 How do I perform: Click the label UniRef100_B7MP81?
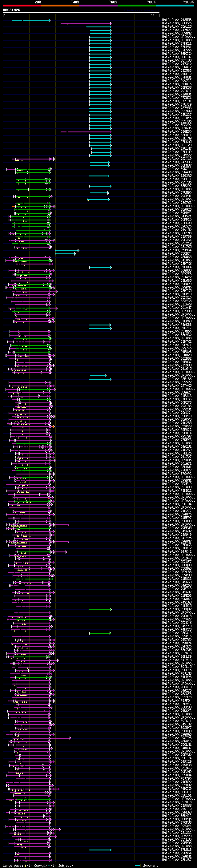(x=177, y=47)
